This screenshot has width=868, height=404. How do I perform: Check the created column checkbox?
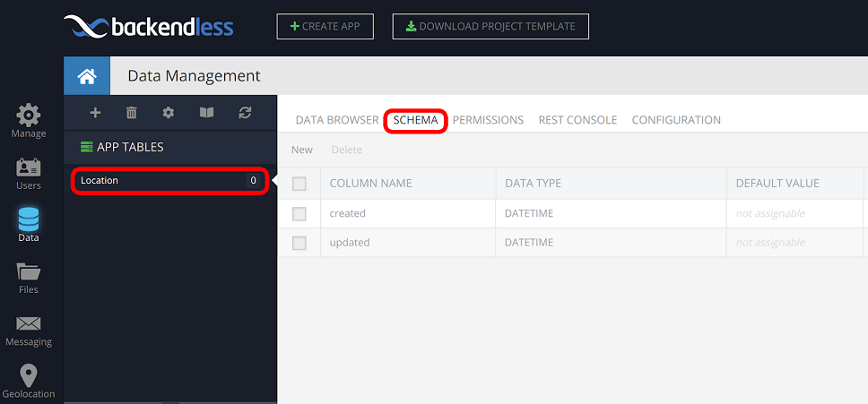click(299, 213)
